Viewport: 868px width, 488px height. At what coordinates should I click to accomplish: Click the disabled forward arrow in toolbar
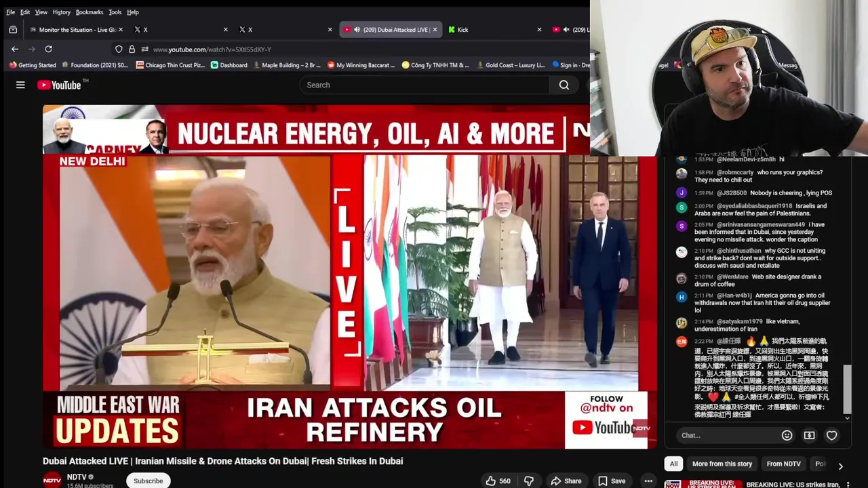coord(31,49)
